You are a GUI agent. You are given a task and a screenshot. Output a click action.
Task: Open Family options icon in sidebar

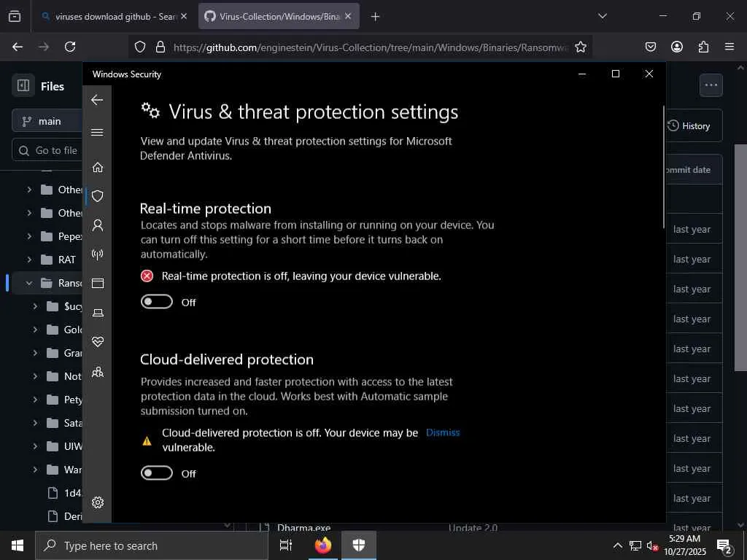(97, 373)
